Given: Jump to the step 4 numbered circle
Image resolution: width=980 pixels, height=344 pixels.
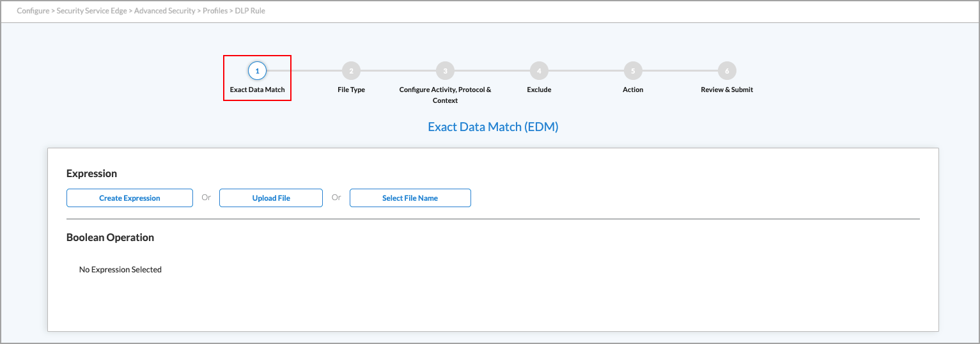Looking at the screenshot, I should 539,71.
